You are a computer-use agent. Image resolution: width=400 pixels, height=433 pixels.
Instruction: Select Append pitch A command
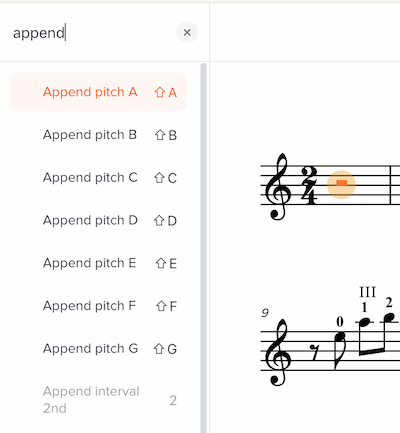(99, 92)
